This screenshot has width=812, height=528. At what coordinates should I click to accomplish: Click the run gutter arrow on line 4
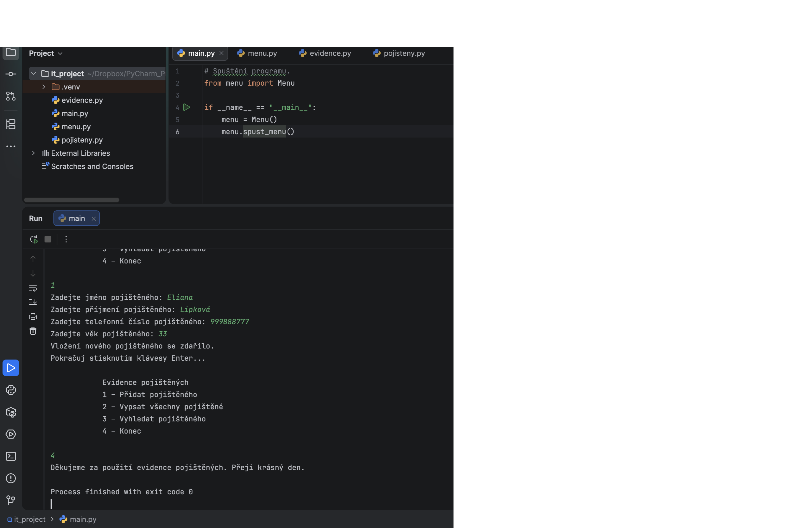tap(187, 107)
